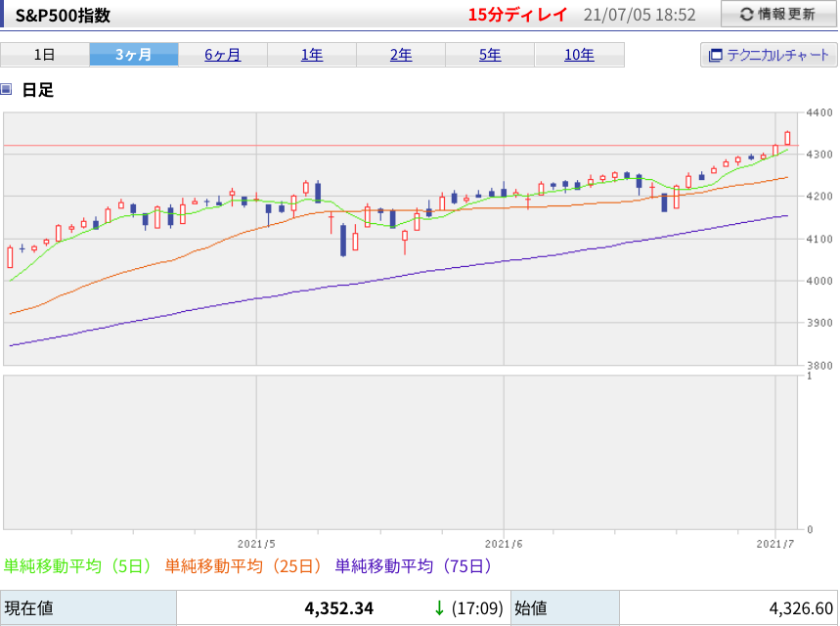
Task: Click the first red candlestick at chart start
Action: tap(10, 256)
